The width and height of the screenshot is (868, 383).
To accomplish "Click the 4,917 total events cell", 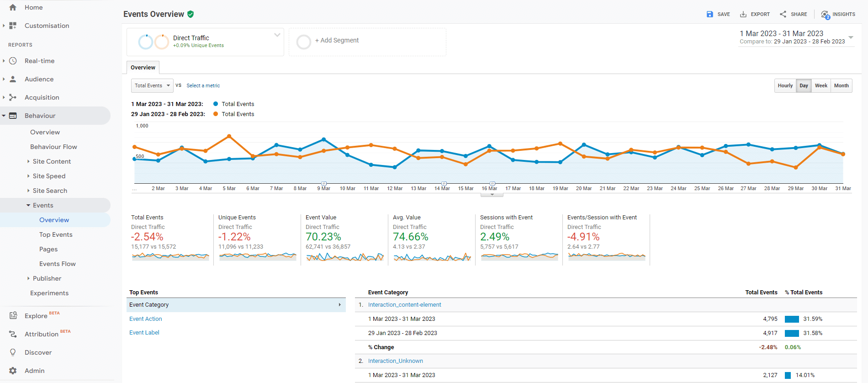I will (770, 333).
